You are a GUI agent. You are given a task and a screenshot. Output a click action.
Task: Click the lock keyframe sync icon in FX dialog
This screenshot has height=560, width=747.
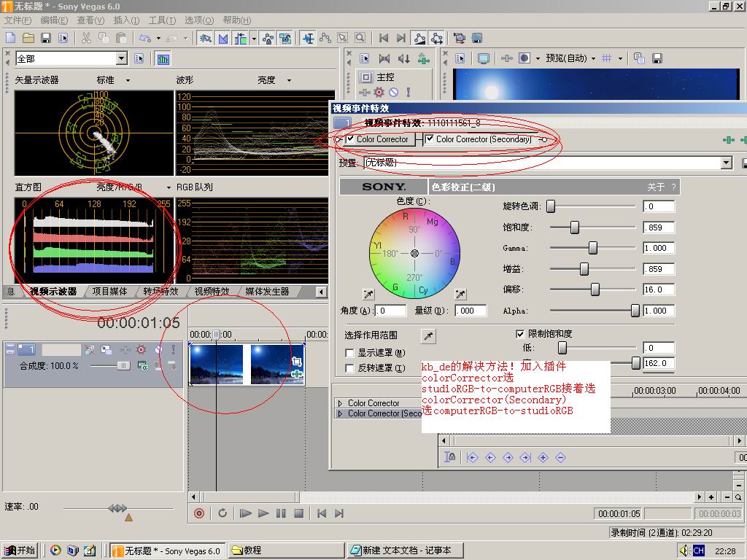(449, 457)
